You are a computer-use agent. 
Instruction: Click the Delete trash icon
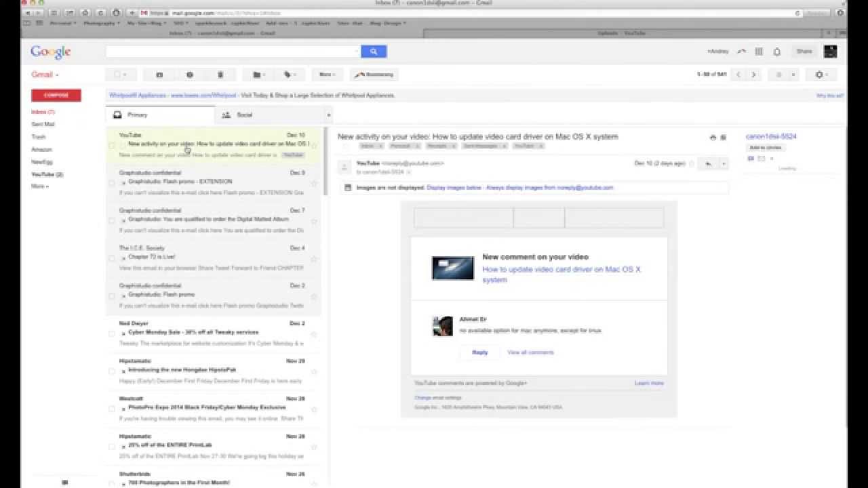point(220,75)
